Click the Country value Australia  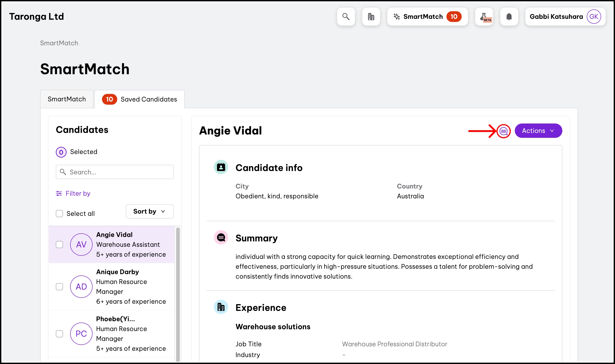click(410, 196)
